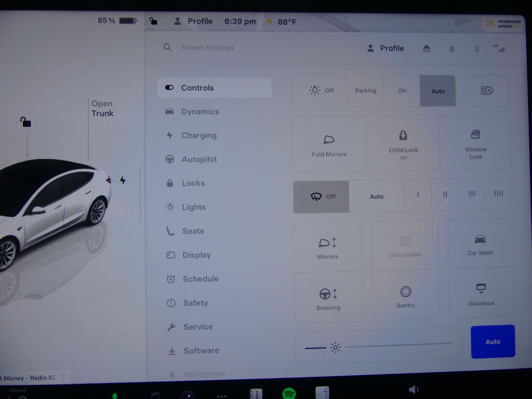Open the Autopilot settings menu
The height and width of the screenshot is (399, 532).
coord(199,160)
